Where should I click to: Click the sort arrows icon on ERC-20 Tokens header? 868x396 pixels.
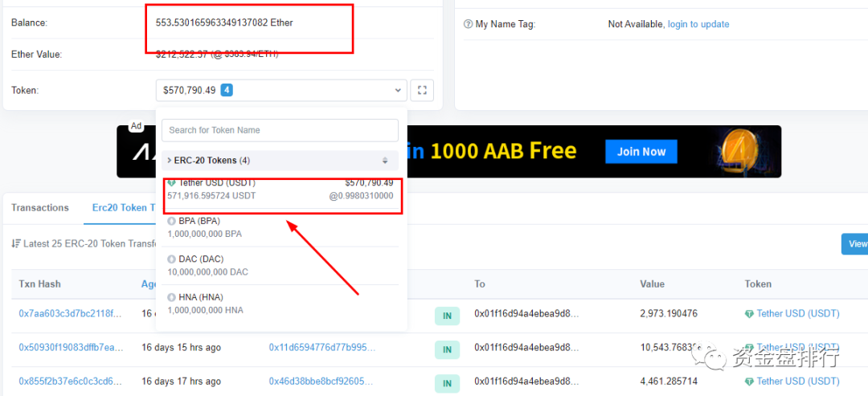pyautogui.click(x=385, y=161)
